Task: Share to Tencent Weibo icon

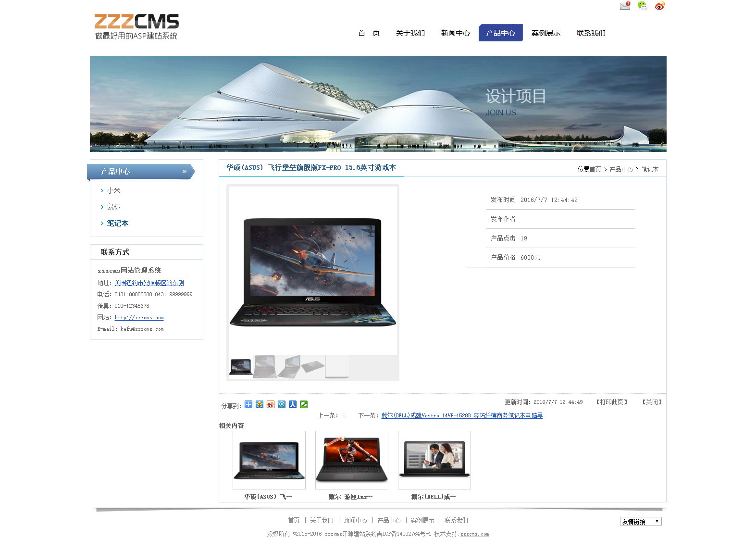Action: tap(282, 404)
